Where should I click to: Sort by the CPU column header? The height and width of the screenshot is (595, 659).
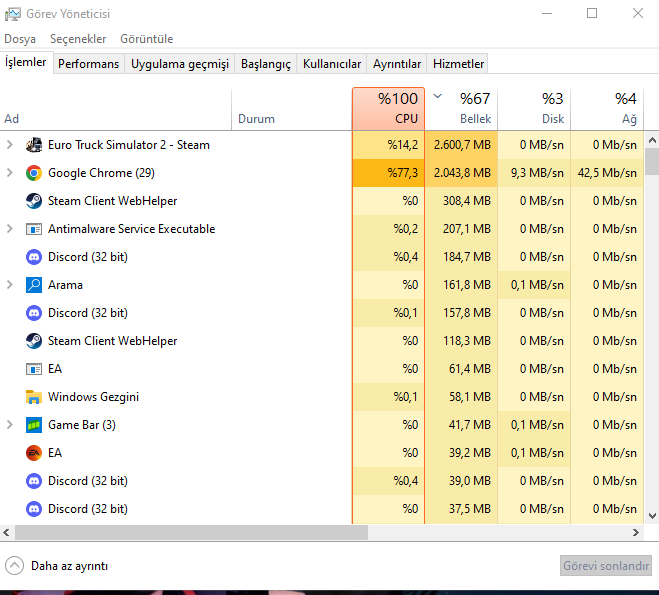point(388,109)
